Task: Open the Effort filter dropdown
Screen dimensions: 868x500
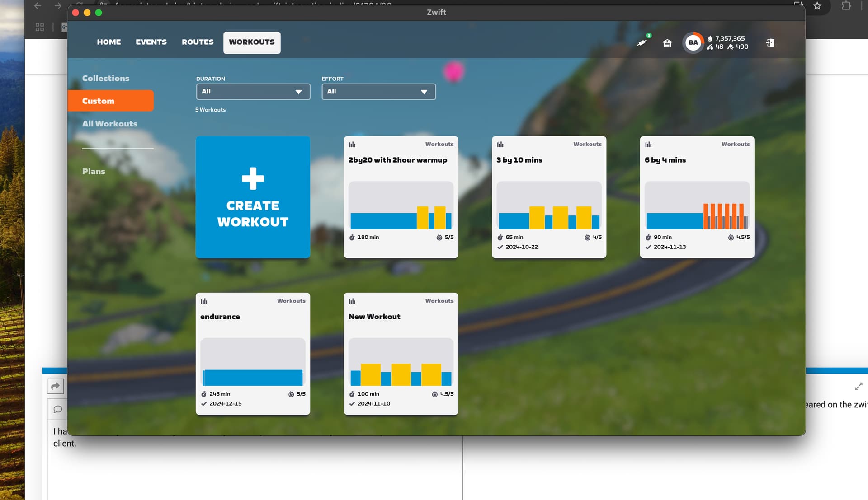Action: (379, 92)
